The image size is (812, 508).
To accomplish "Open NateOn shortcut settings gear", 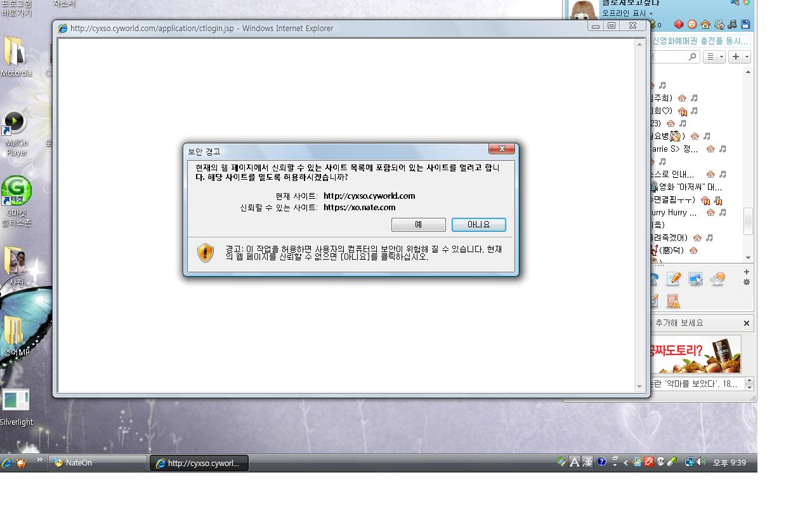I will 747,282.
